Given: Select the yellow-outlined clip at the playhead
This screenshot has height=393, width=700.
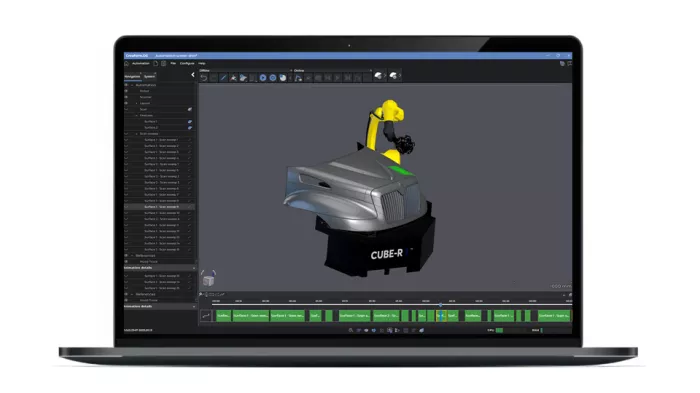Looking at the screenshot, I should point(441,316).
